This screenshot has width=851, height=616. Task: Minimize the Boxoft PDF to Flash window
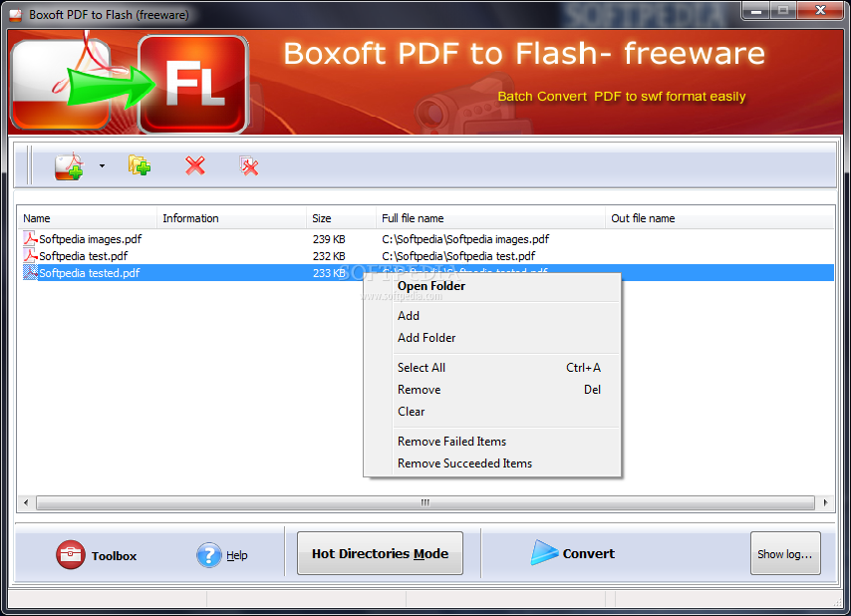click(756, 11)
